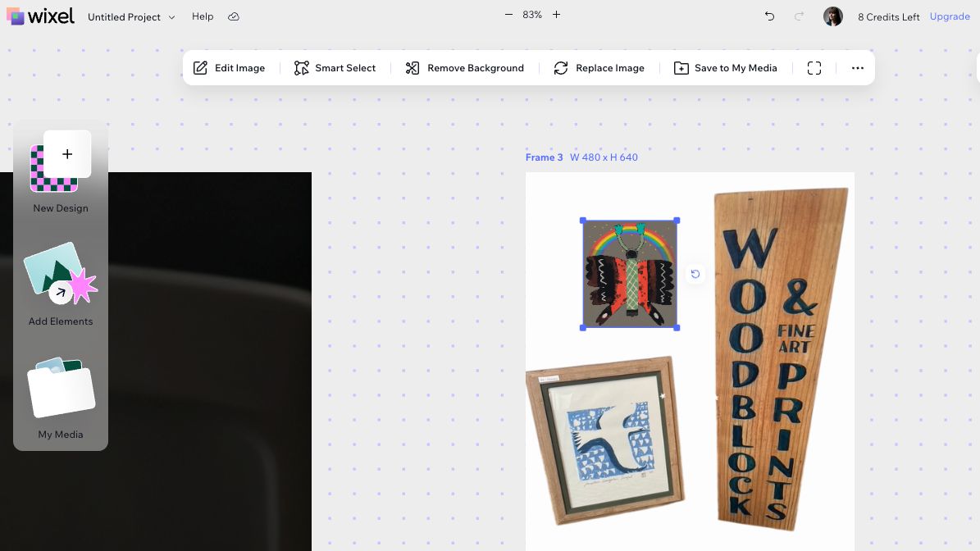Click the Wixel logo
Image resolution: width=980 pixels, height=551 pixels.
click(39, 16)
